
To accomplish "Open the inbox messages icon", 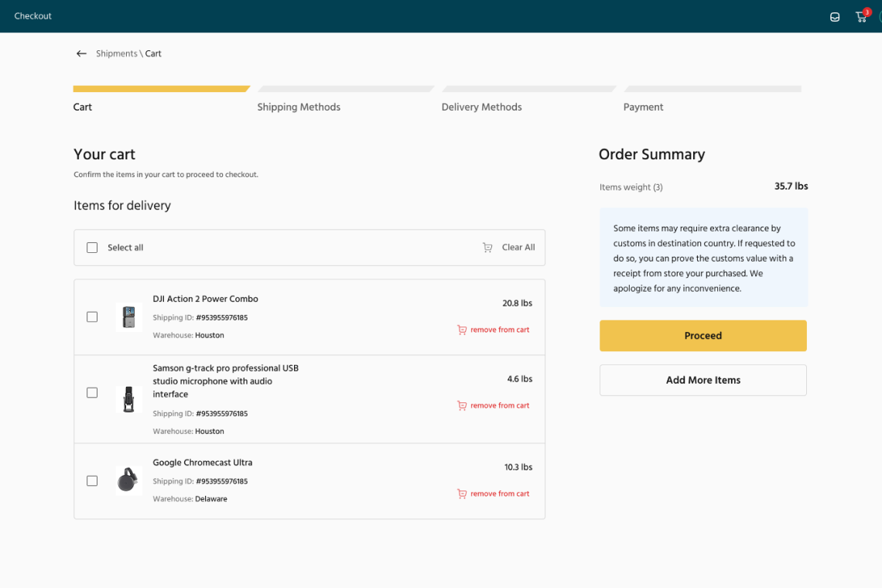I will [x=835, y=17].
